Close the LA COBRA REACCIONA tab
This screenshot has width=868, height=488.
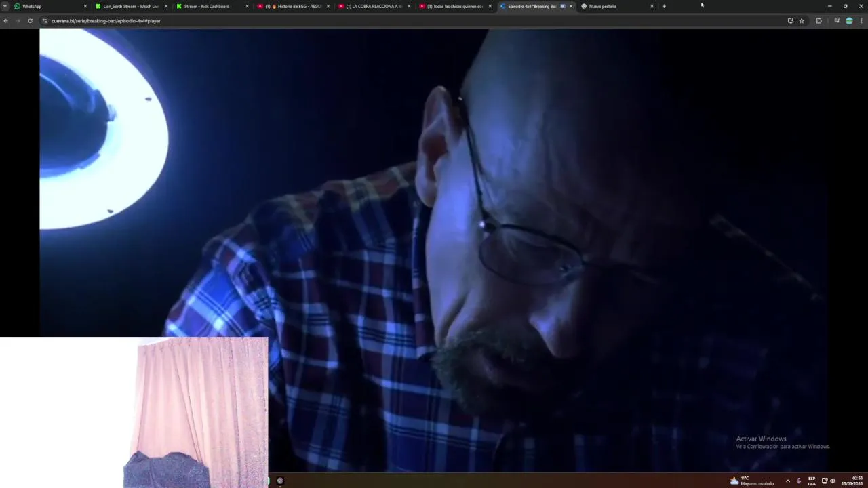(x=409, y=6)
